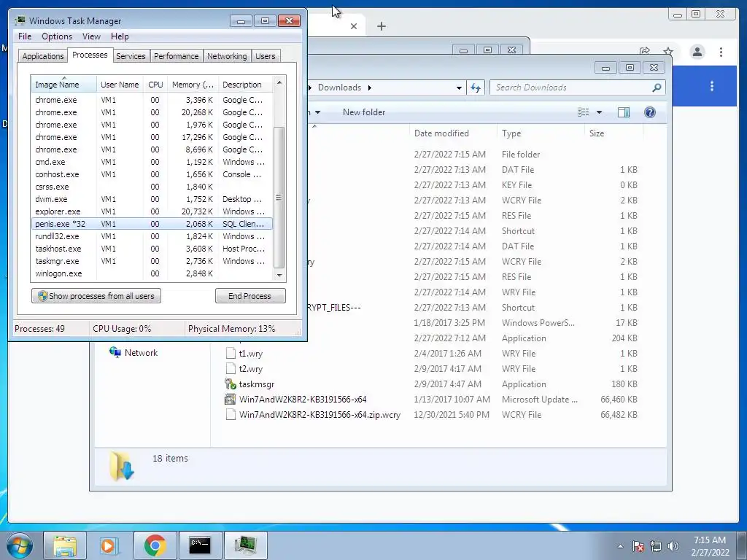This screenshot has width=747, height=560.
Task: Sort files by Date modified column
Action: (452, 133)
